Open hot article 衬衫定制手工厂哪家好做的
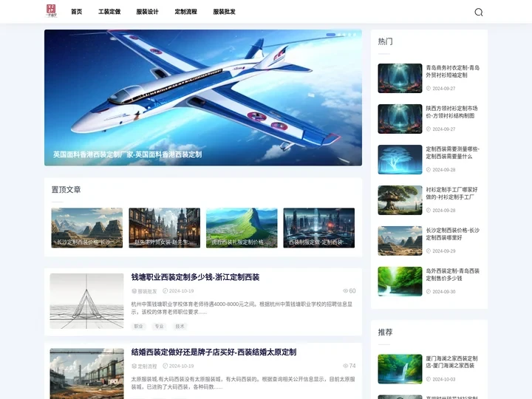This screenshot has width=532, height=399. [451, 193]
